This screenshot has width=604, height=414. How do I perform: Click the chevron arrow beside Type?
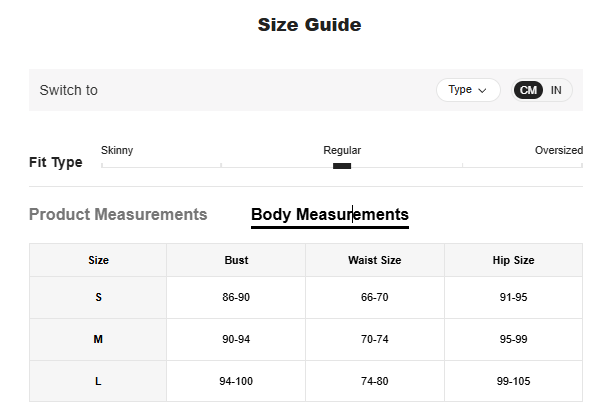pos(483,90)
